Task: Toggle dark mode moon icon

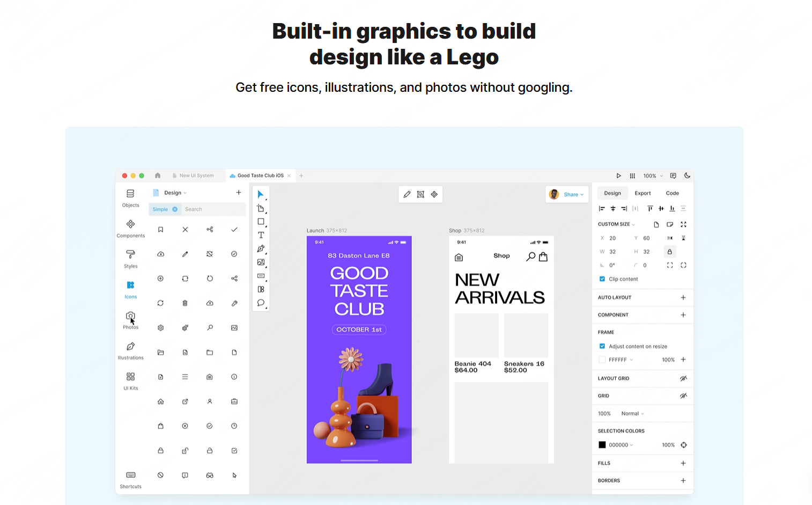Action: click(x=687, y=175)
